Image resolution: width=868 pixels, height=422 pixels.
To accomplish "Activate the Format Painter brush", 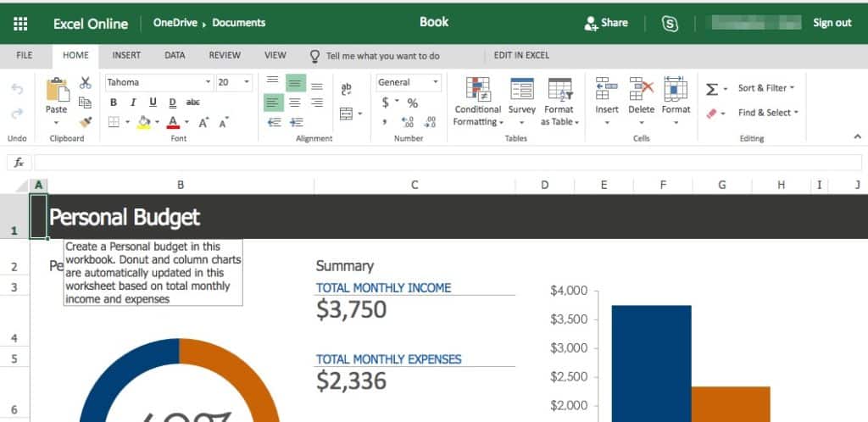I will pos(85,122).
